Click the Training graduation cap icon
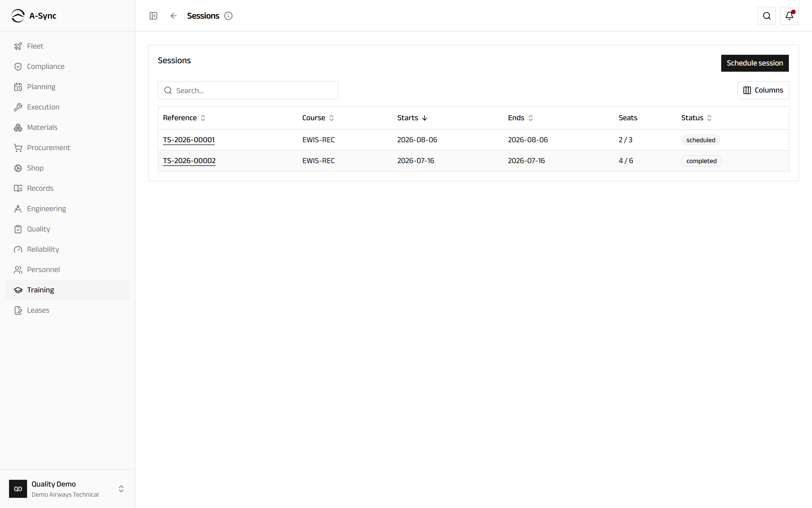 (18, 290)
